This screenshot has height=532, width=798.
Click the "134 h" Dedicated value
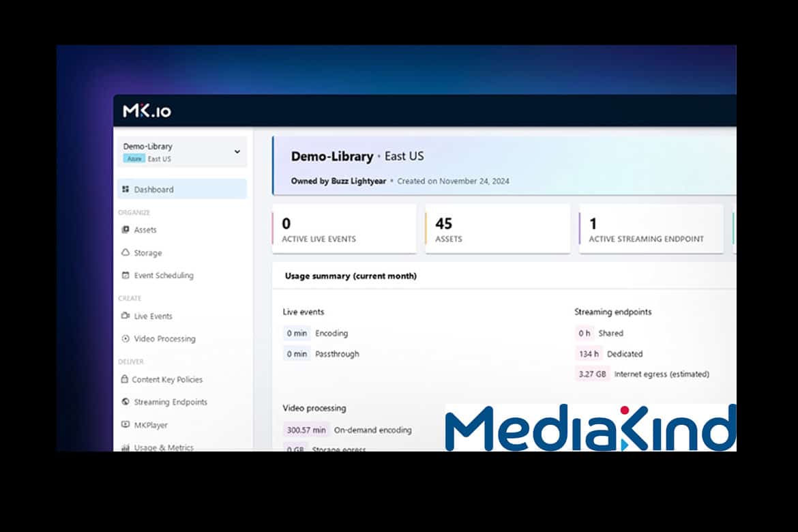pyautogui.click(x=589, y=354)
